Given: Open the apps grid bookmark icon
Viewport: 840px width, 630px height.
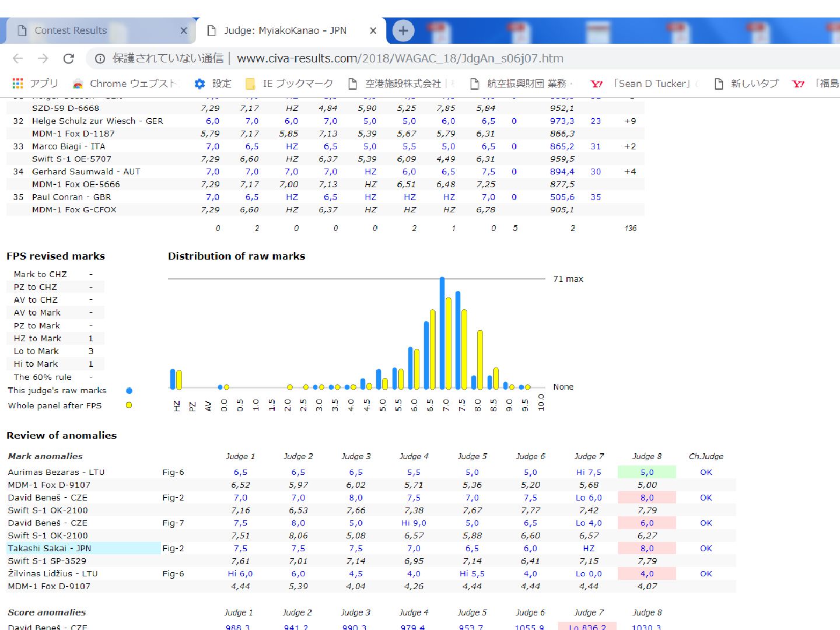Looking at the screenshot, I should coord(18,83).
